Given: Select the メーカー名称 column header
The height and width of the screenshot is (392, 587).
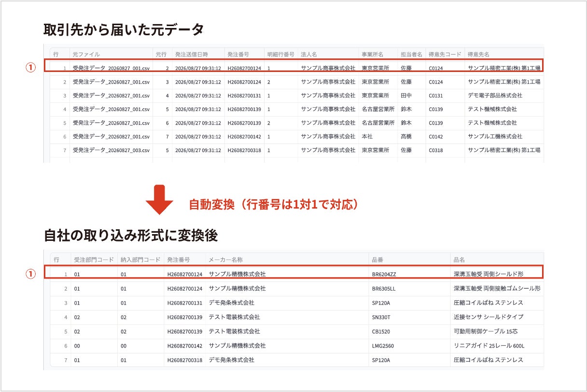Looking at the screenshot, I should coord(225,260).
